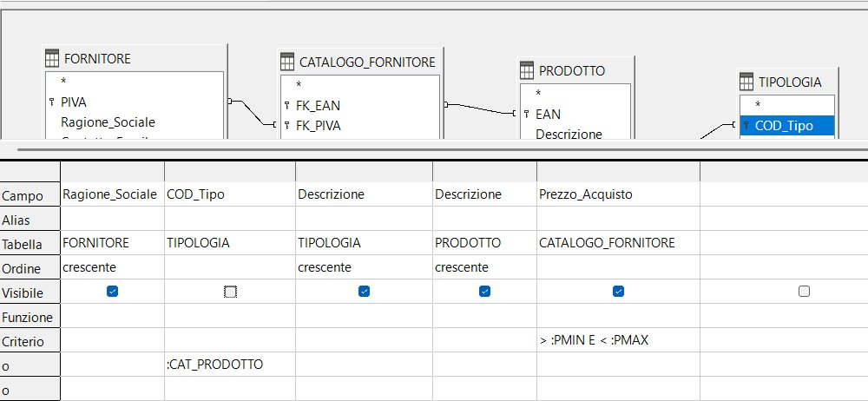The width and height of the screenshot is (868, 401).
Task: Click the TIPOLOGIA table icon
Action: coord(746,82)
